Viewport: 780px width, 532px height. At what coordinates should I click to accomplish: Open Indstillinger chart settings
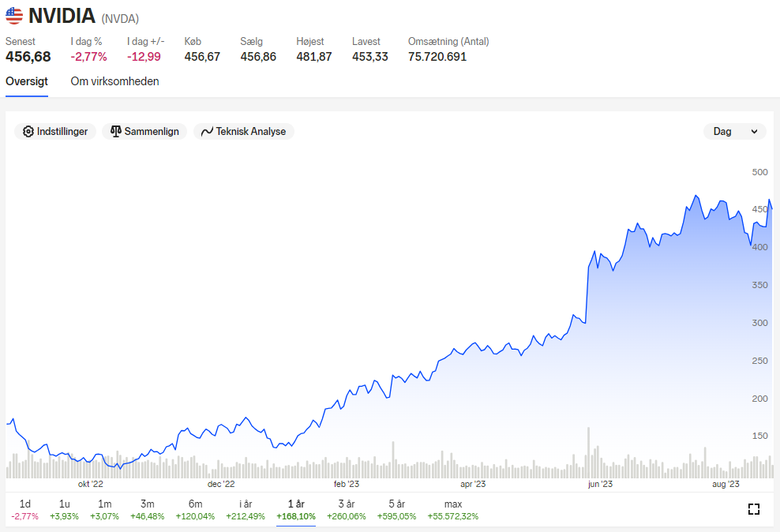point(55,131)
